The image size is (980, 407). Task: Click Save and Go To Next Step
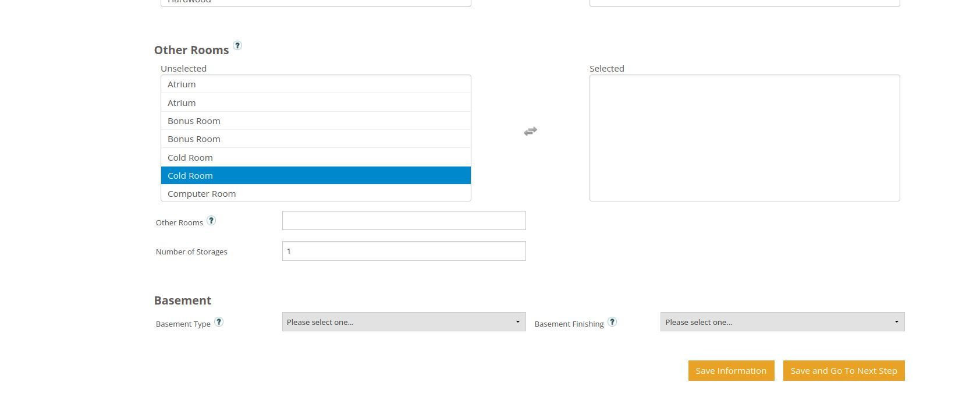(x=843, y=371)
